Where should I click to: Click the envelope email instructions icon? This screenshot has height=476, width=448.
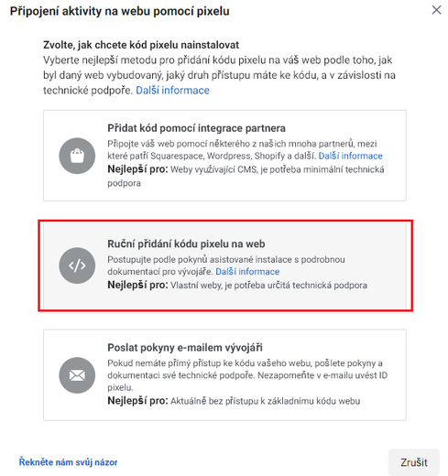click(77, 375)
